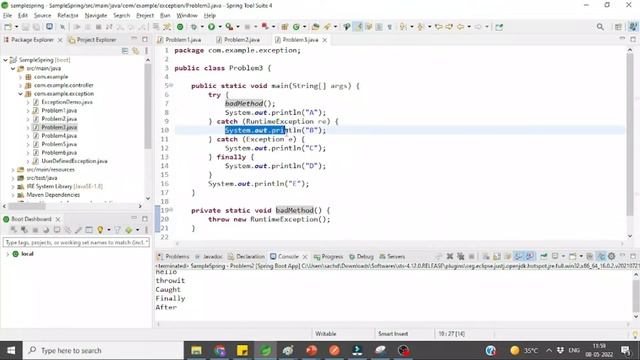Collapse the com.example.exception package
Screen dimensions: 640x360
point(20,94)
